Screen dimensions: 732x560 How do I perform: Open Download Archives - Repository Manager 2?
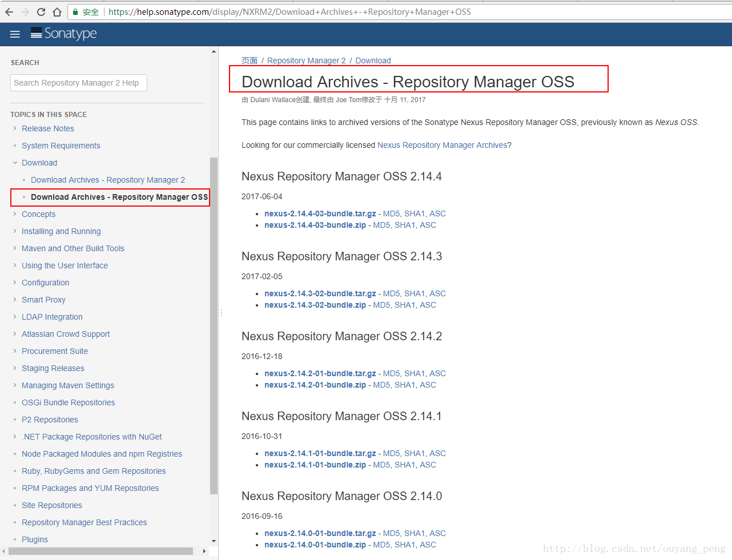click(x=108, y=180)
